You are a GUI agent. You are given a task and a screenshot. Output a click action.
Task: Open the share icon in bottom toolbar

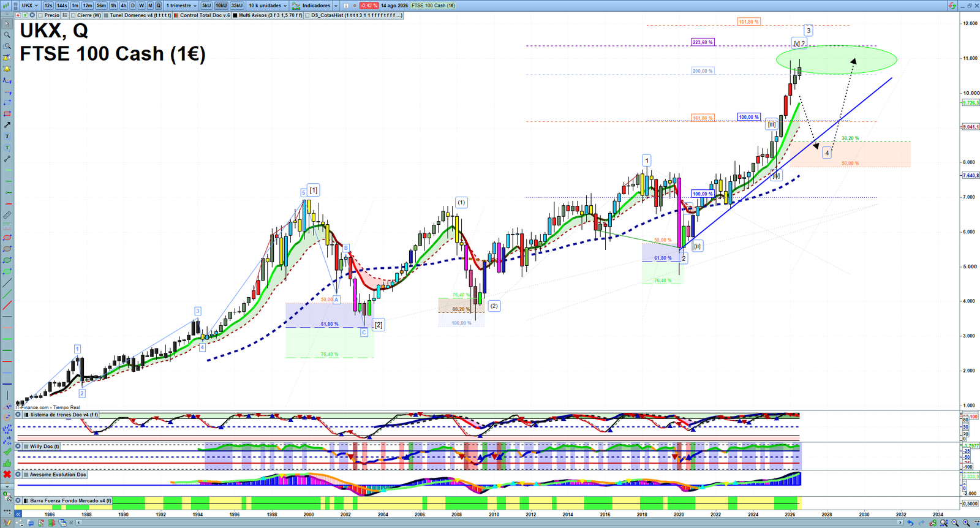tap(20, 523)
